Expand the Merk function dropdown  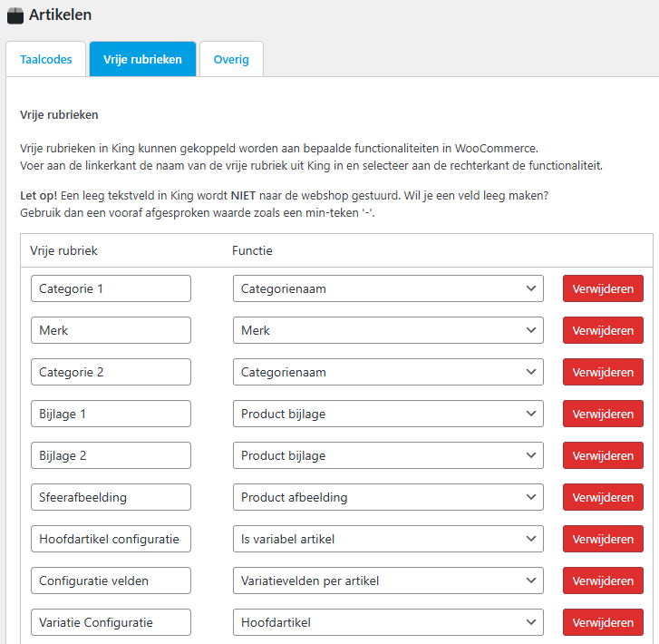click(388, 330)
